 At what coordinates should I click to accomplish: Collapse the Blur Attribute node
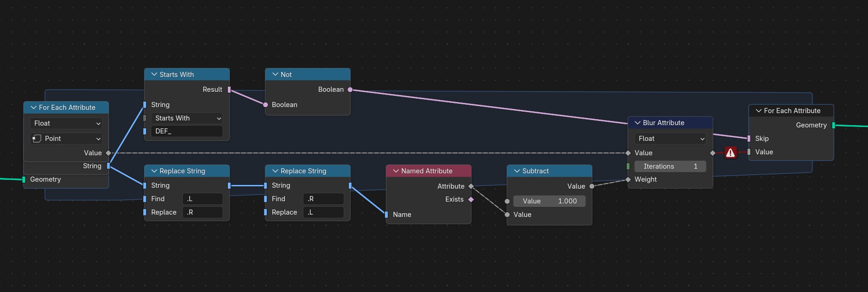pyautogui.click(x=637, y=123)
